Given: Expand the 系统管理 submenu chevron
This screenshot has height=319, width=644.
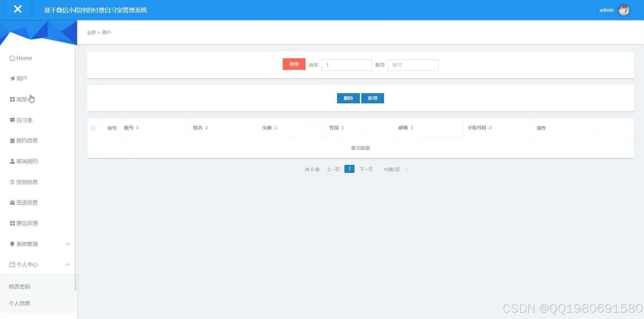Looking at the screenshot, I should [x=68, y=244].
